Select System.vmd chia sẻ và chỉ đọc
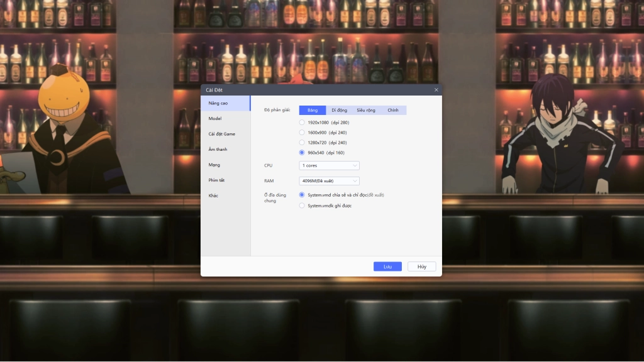 (x=302, y=195)
